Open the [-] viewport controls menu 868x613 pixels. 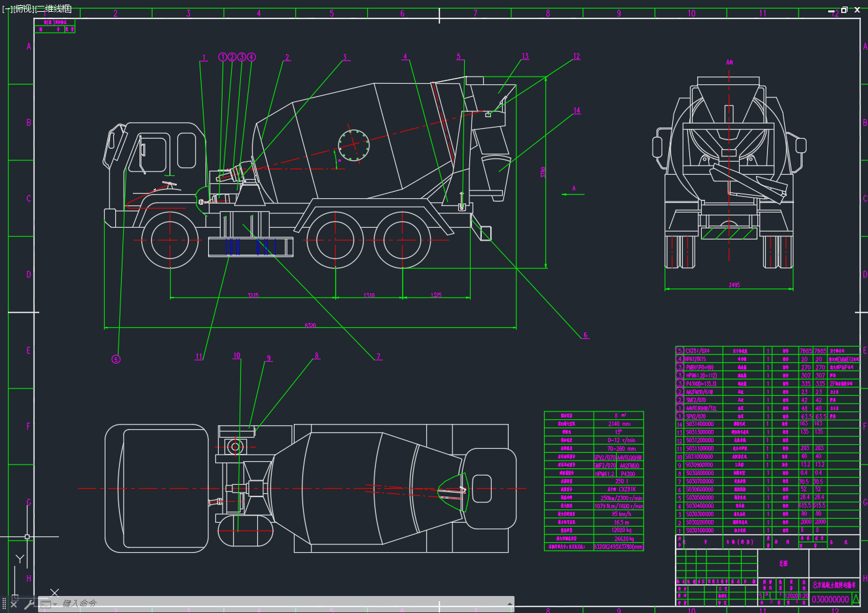pos(7,9)
